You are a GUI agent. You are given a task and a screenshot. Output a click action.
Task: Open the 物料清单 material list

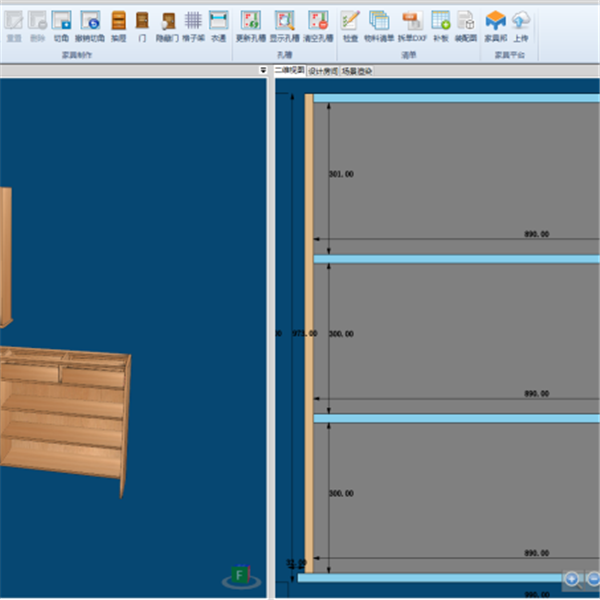(x=379, y=24)
